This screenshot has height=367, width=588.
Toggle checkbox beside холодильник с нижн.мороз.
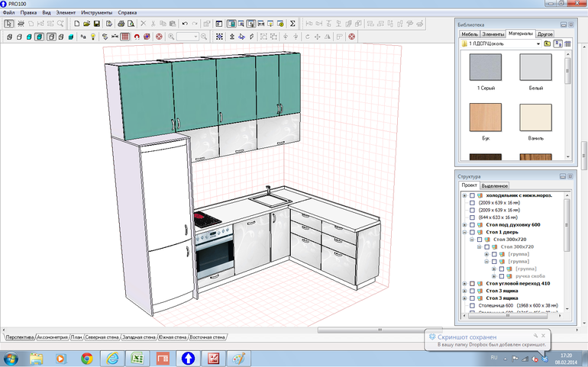click(472, 195)
